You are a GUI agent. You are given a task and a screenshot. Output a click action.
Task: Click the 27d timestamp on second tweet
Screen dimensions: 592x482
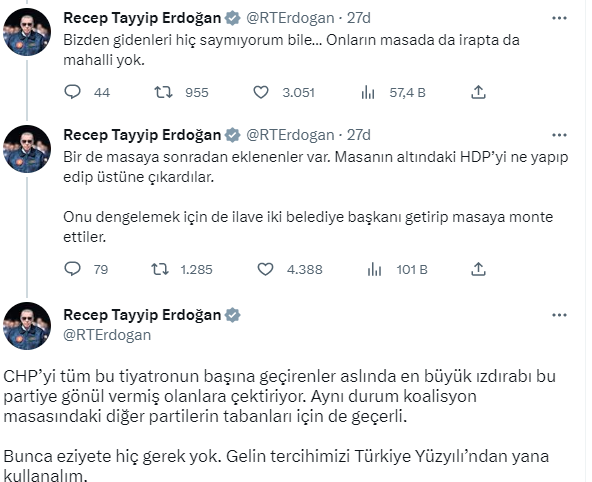[359, 135]
